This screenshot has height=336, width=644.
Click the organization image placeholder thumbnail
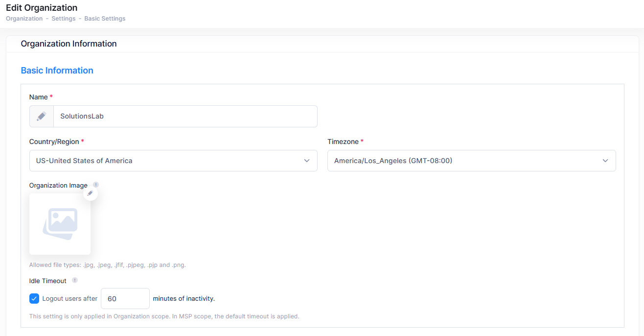pos(60,224)
